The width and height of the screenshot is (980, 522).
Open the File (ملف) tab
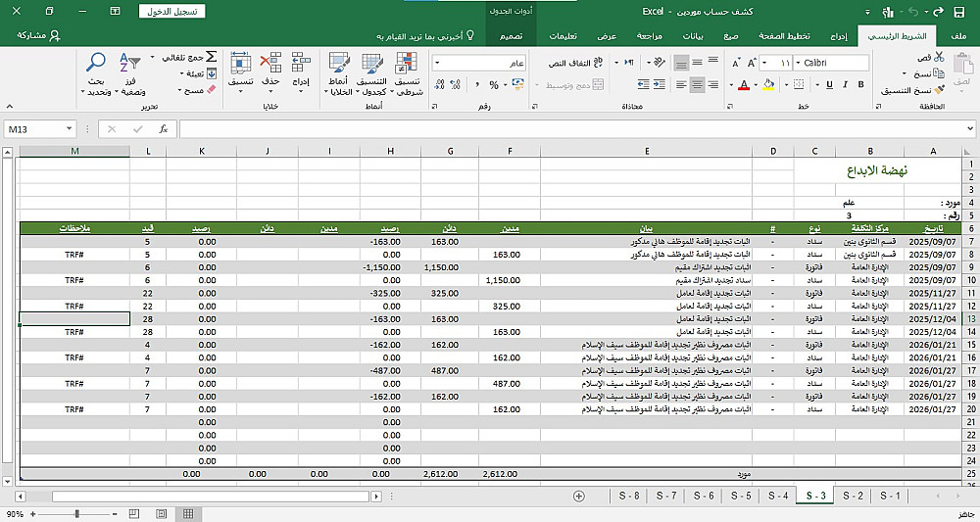click(958, 36)
